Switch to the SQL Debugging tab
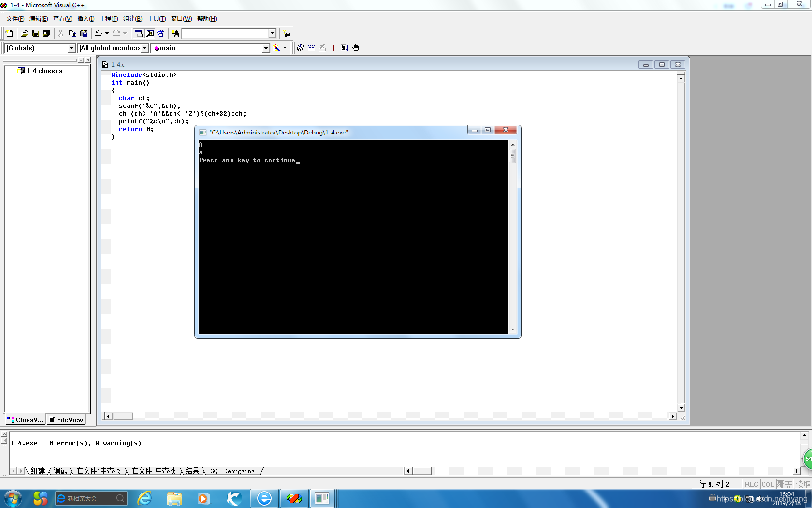812x508 pixels. point(232,471)
